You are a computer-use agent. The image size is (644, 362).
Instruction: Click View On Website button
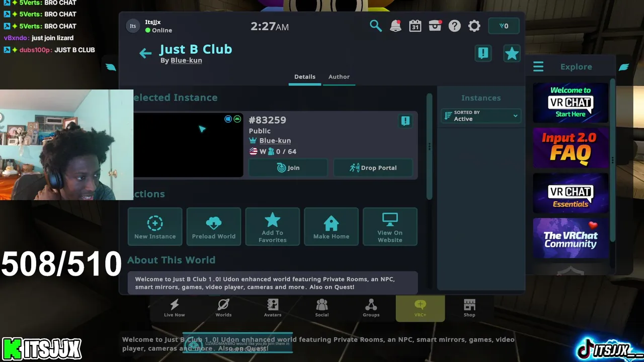point(390,227)
